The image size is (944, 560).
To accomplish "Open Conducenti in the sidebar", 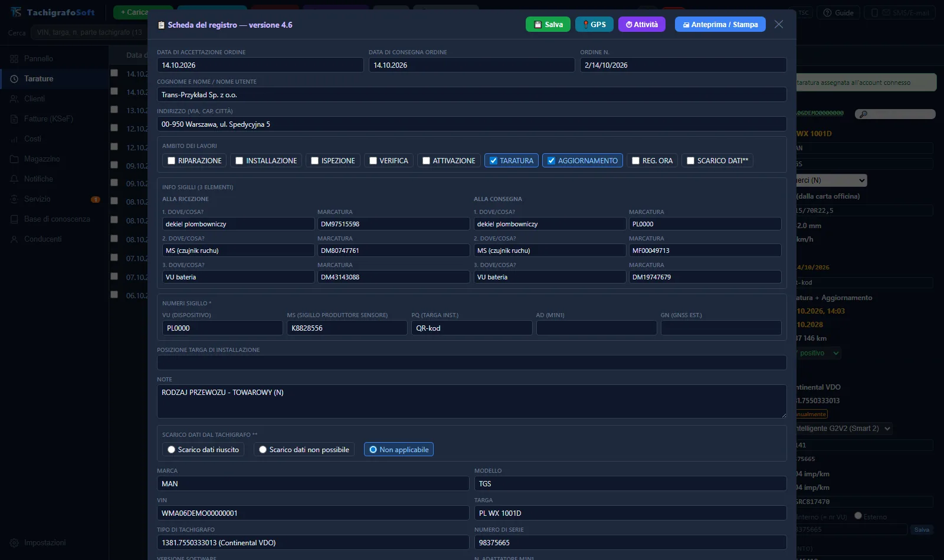I will click(x=54, y=239).
